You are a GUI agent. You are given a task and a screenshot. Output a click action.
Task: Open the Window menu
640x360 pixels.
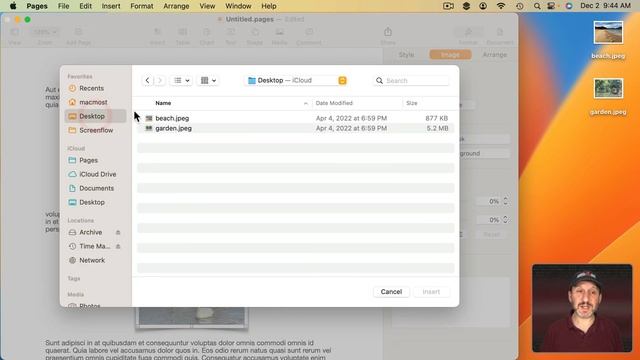238,6
